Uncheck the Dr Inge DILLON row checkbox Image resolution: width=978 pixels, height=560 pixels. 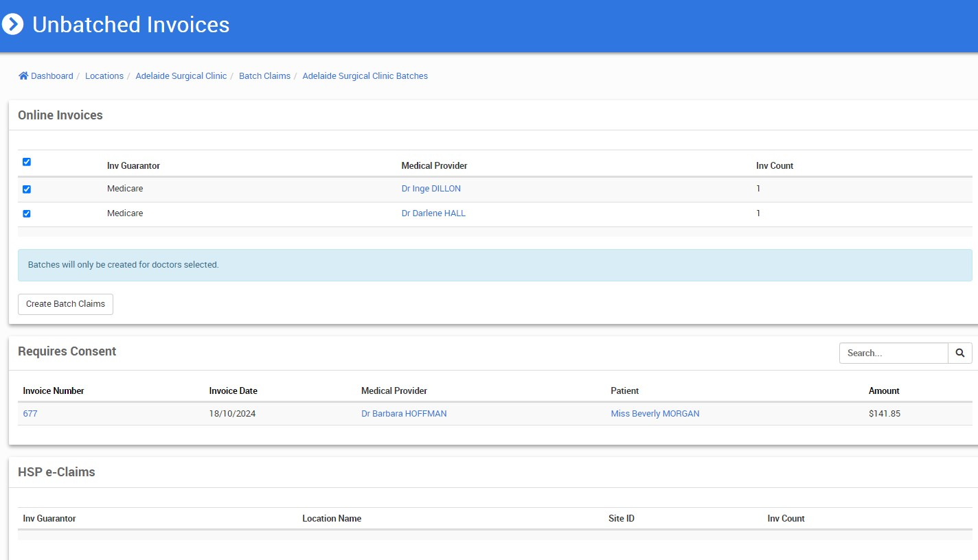[x=27, y=189]
